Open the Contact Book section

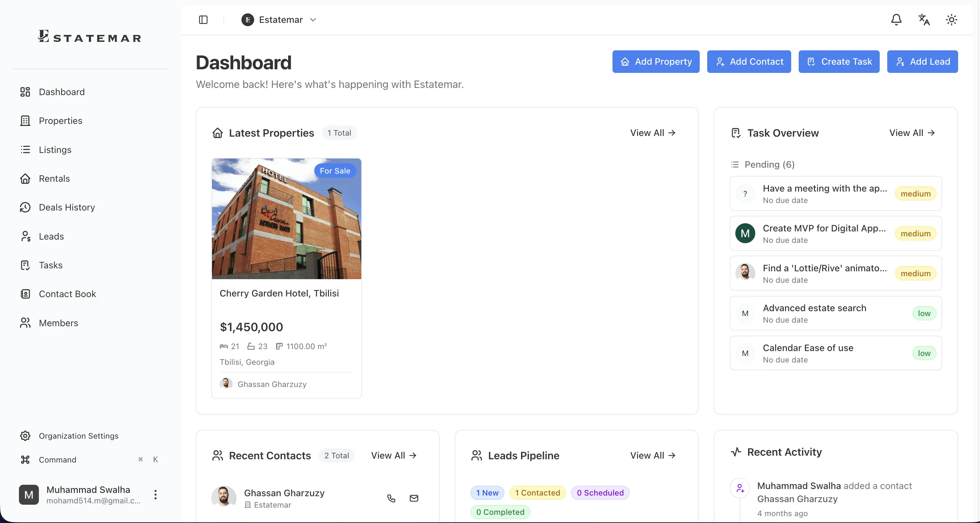coord(67,294)
